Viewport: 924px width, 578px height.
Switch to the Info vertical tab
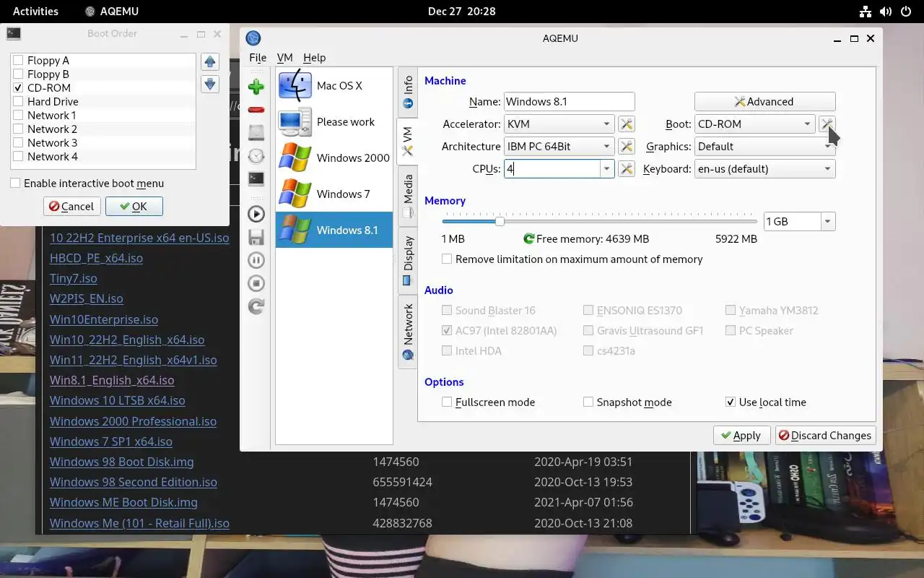[408, 91]
